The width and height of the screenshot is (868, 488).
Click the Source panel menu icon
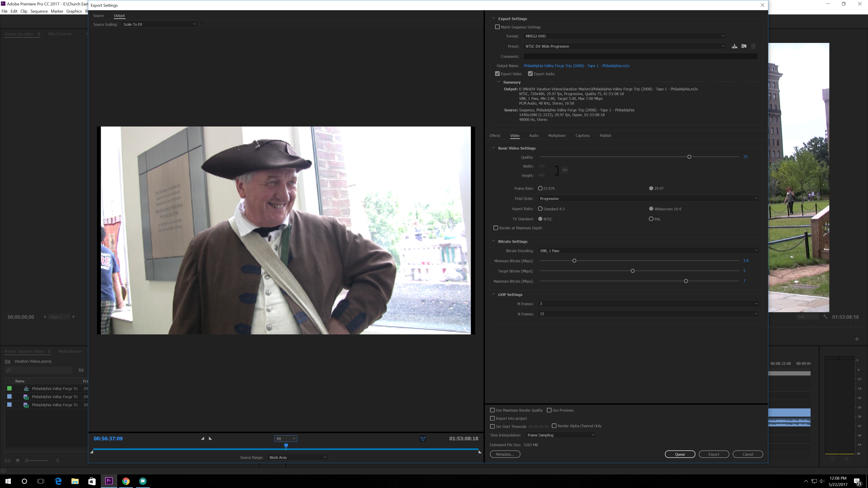(x=39, y=34)
